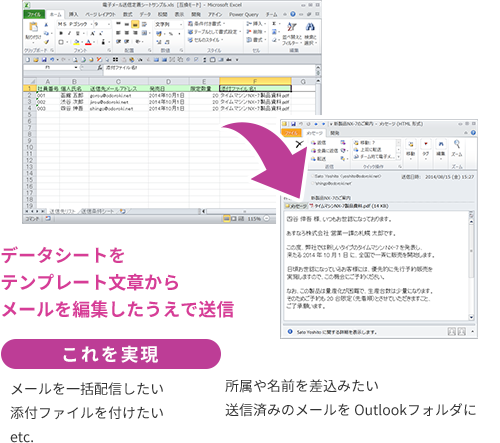This screenshot has height=443, width=500.
Task: Select the second sheet tab in Excel
Action: coord(98,211)
